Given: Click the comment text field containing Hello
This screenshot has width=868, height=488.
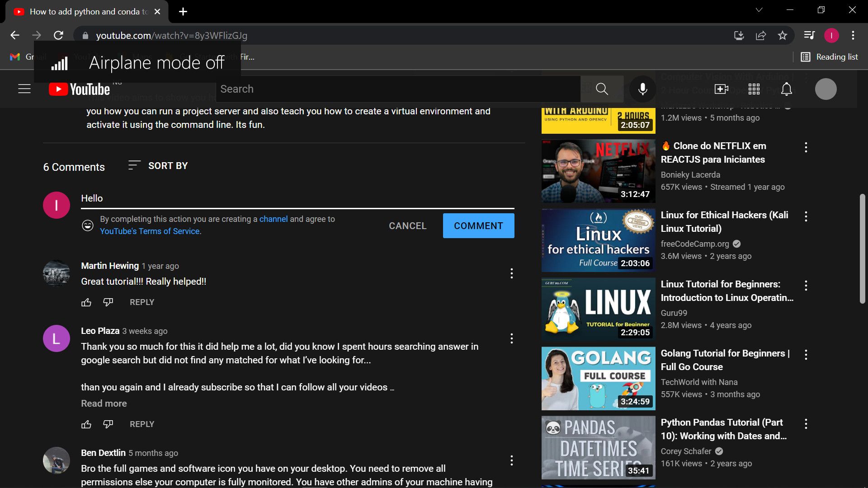Looking at the screenshot, I should [297, 198].
